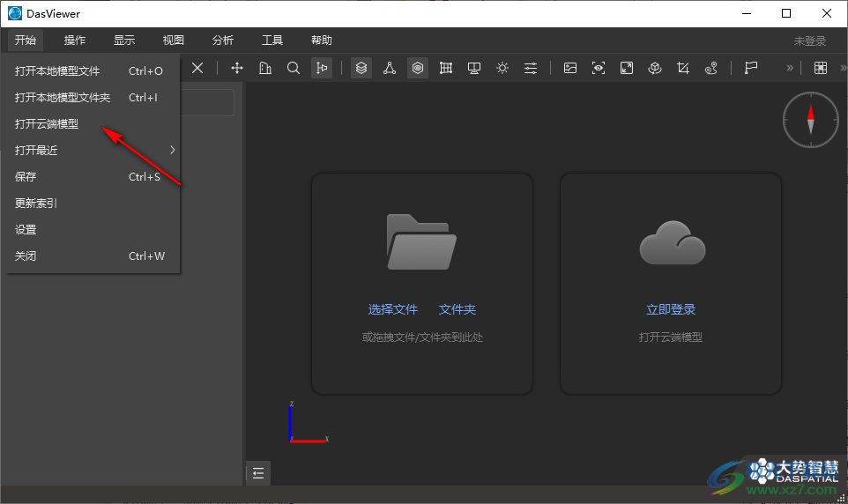Choose 更新索引 menu entry
Viewport: 848px width, 504px height.
tap(93, 204)
